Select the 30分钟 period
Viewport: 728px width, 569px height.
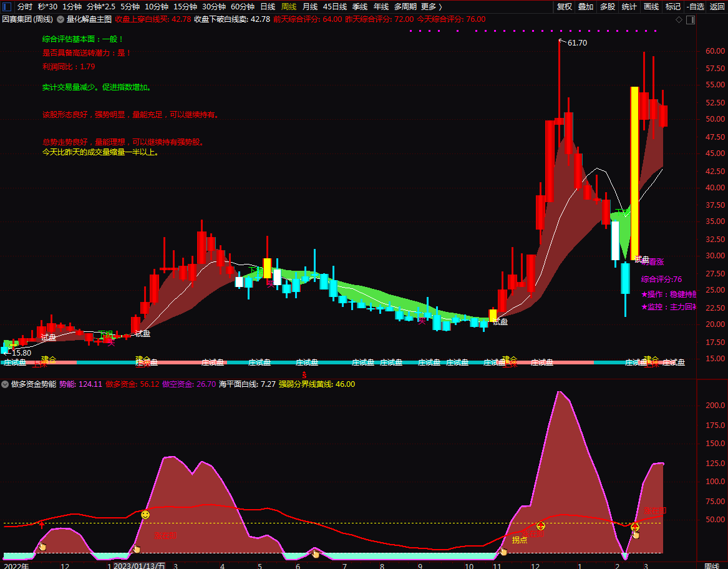coord(214,6)
